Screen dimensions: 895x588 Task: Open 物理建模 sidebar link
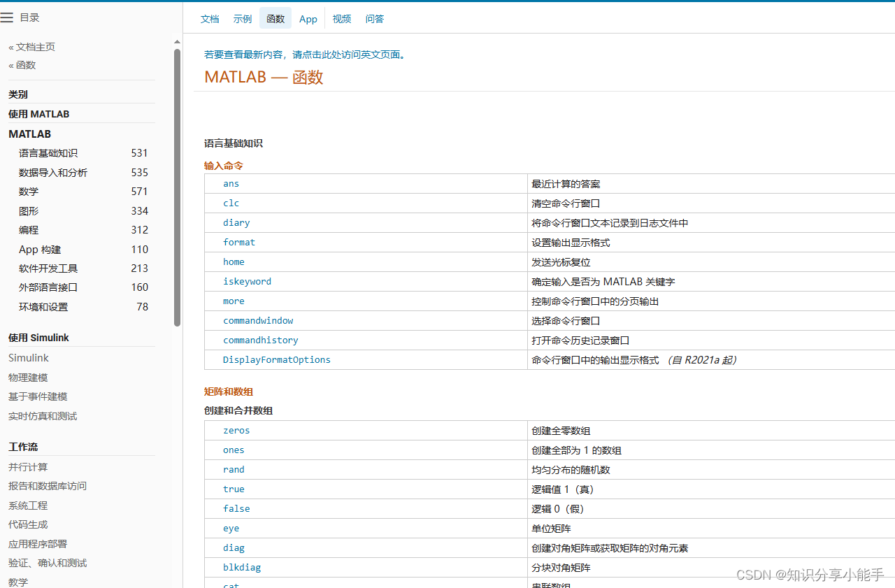[28, 378]
